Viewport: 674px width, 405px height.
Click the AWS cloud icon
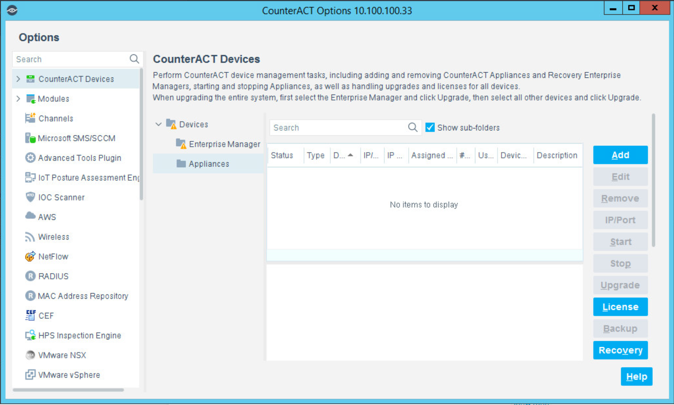pos(30,216)
